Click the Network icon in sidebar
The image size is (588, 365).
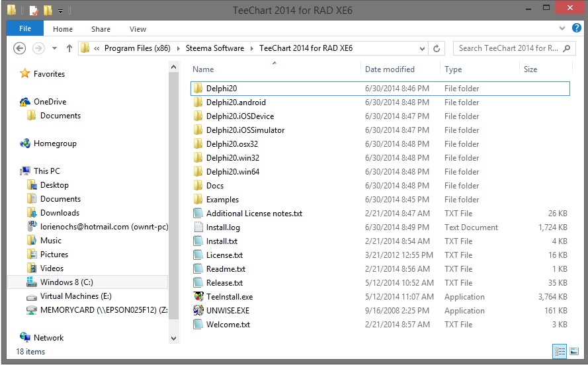pos(24,337)
